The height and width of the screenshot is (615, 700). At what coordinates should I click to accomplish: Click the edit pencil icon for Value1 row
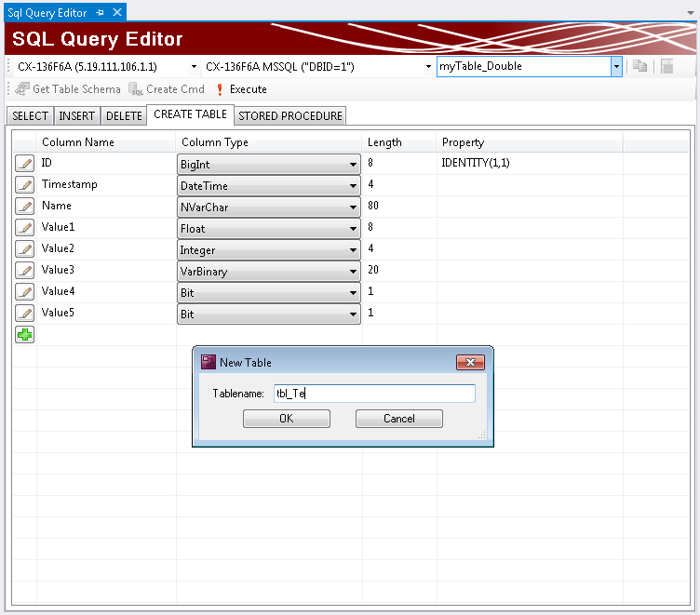coord(24,228)
